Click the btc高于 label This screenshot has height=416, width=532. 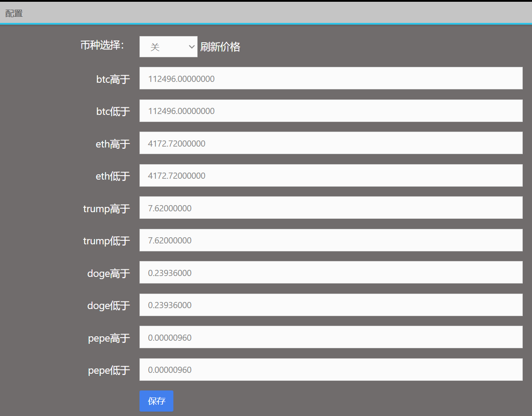click(113, 79)
